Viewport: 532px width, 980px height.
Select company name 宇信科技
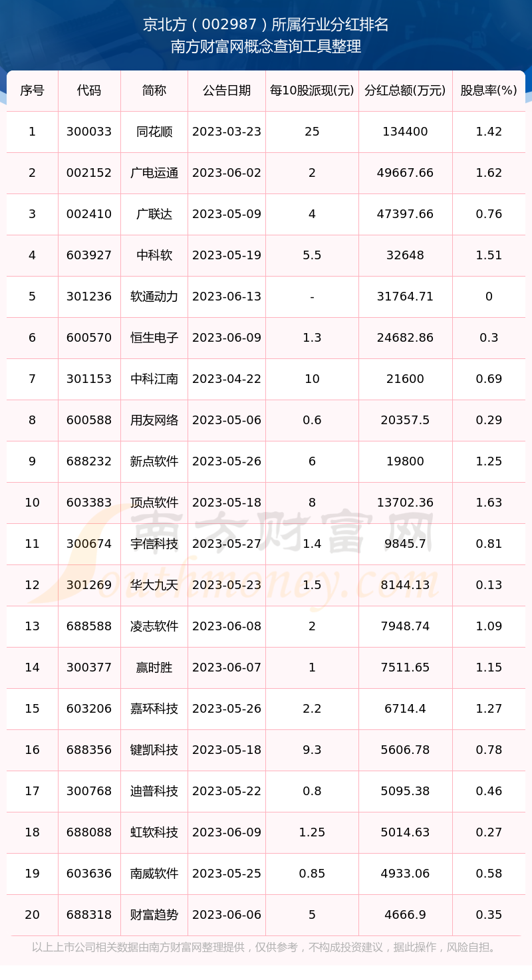154,544
